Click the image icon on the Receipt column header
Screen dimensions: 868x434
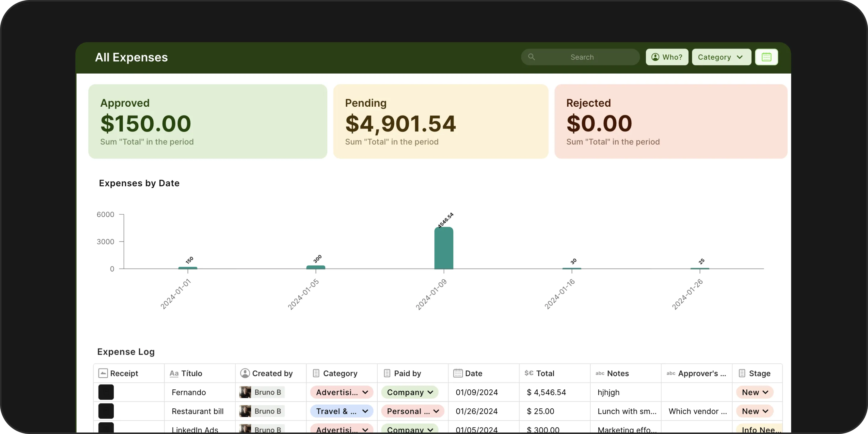[x=103, y=373]
